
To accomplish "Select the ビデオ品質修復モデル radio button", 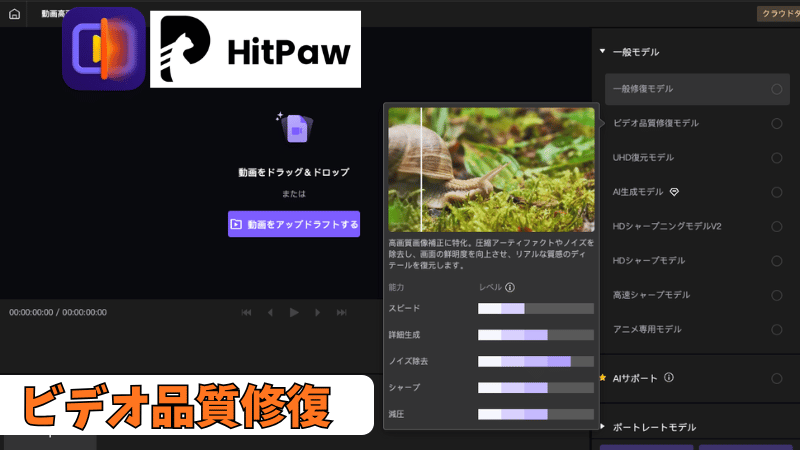I will tap(776, 123).
